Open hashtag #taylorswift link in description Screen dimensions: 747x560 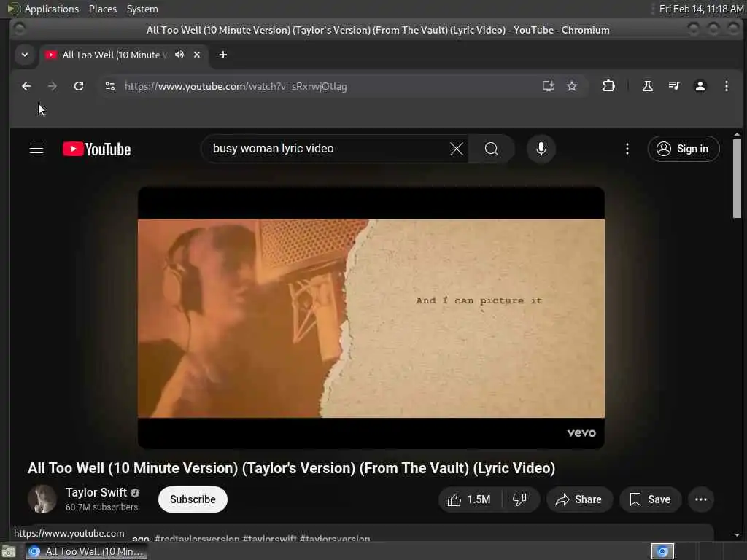pos(270,539)
